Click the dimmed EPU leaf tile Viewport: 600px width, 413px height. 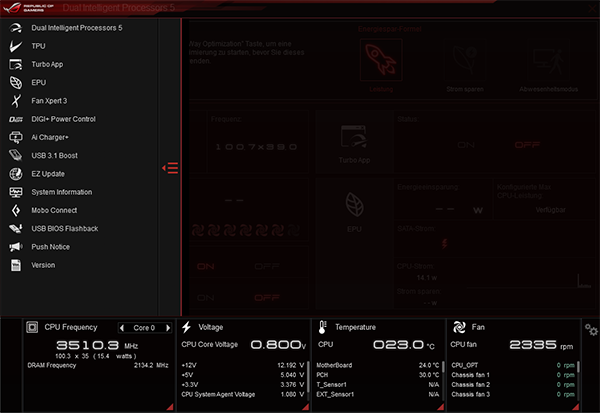354,204
